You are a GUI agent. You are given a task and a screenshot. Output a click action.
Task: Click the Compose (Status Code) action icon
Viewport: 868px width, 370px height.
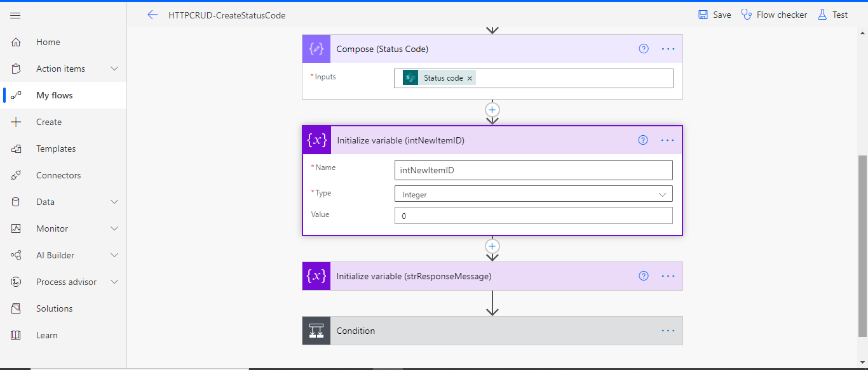316,49
